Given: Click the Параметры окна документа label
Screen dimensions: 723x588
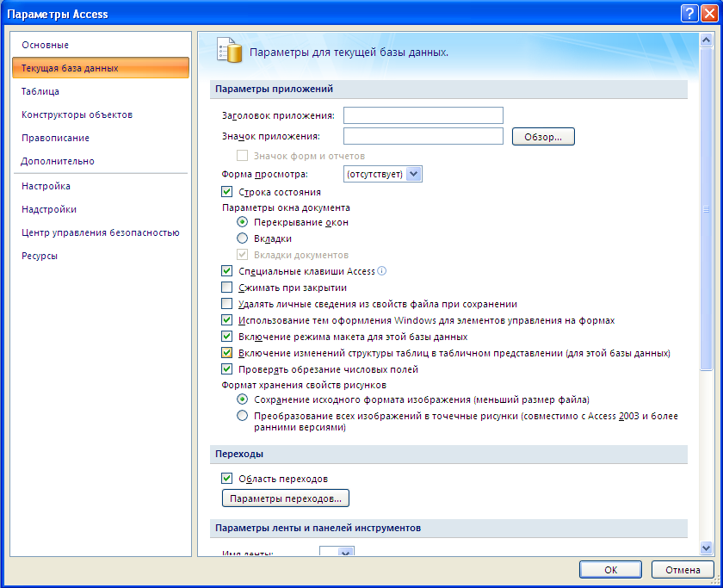Looking at the screenshot, I should pyautogui.click(x=286, y=207).
